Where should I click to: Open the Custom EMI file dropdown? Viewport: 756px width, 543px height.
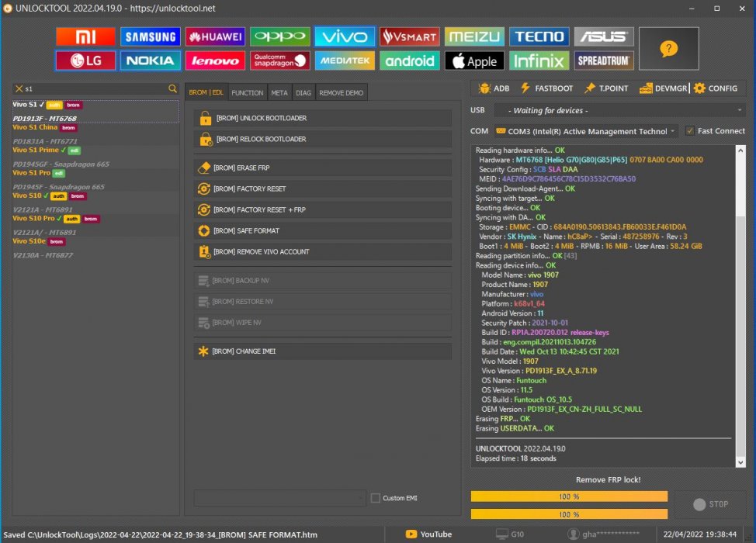pos(280,498)
